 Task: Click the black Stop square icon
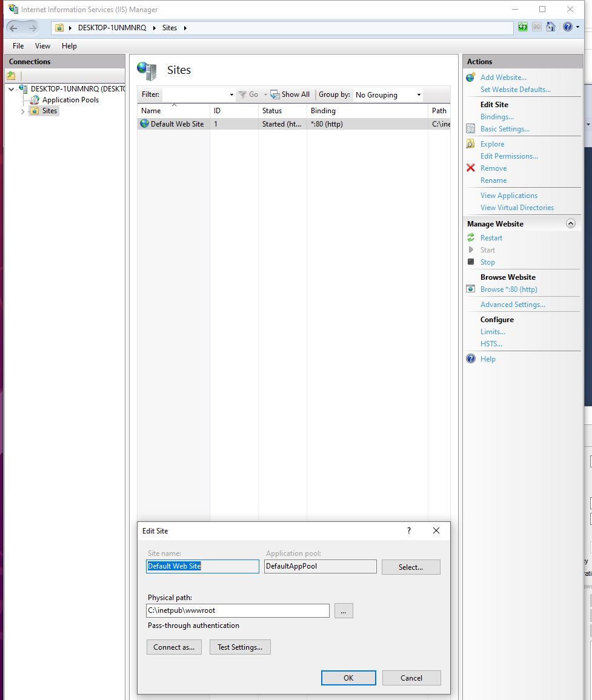pyautogui.click(x=470, y=262)
